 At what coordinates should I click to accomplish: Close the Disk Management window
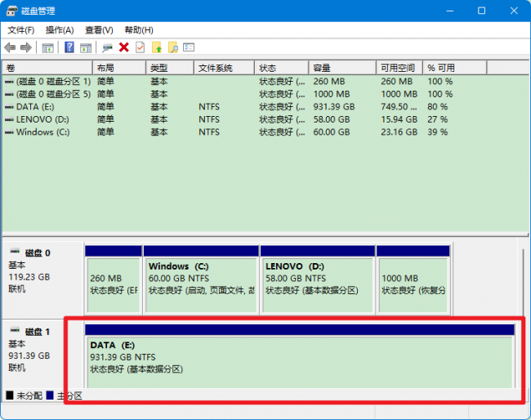tap(514, 11)
